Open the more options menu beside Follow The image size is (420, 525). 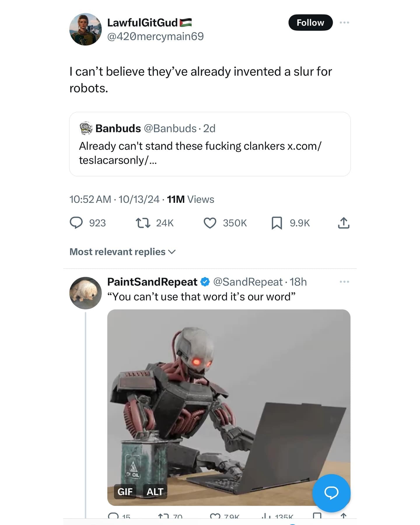[344, 22]
